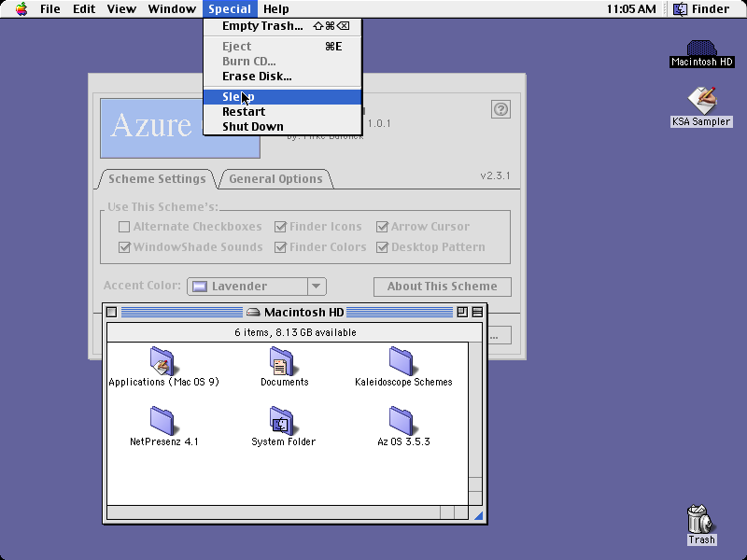Screen dimensions: 747x560
Task: Toggle WindowShade Sounds checkbox
Action: [124, 247]
